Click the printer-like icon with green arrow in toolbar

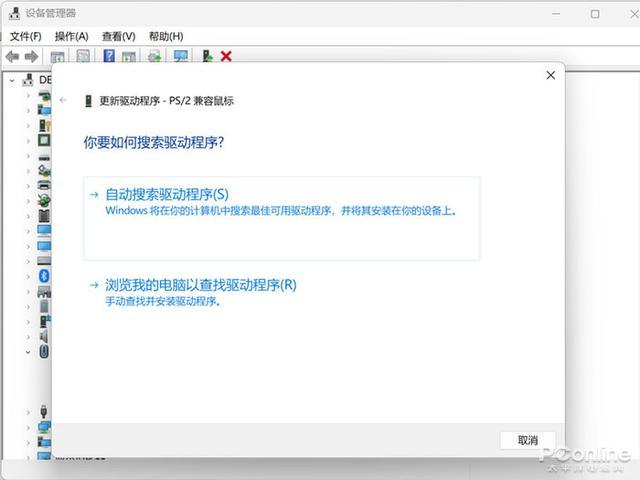coord(155,56)
